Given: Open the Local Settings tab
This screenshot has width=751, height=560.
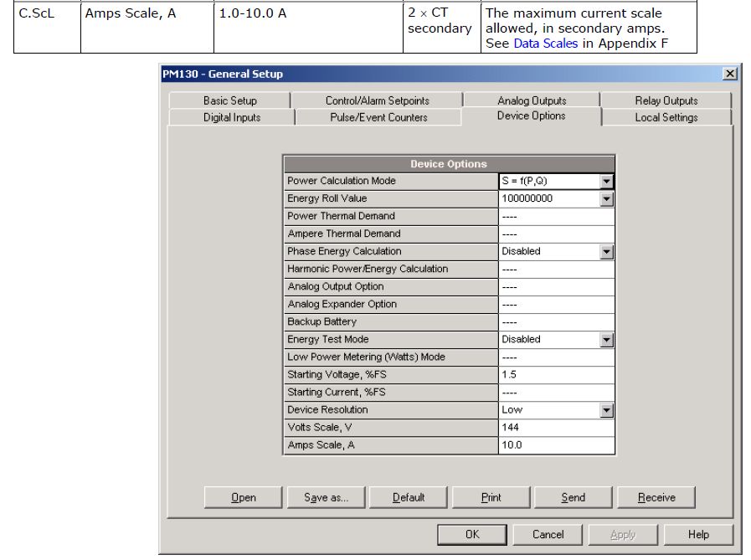Looking at the screenshot, I should [x=666, y=117].
